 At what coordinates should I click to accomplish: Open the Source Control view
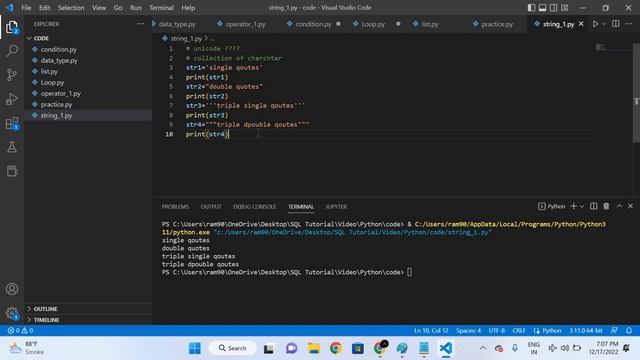click(x=12, y=75)
